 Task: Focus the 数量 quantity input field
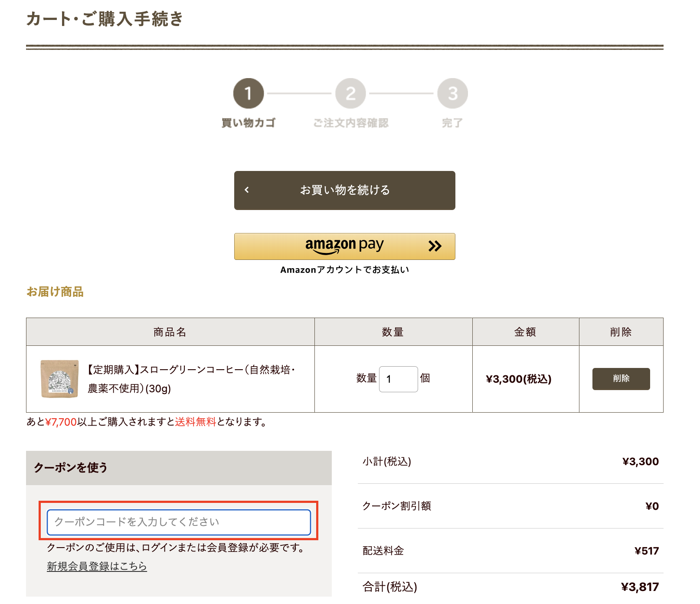coord(398,379)
